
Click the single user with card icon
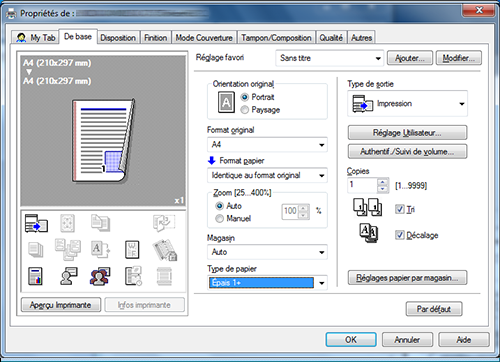click(69, 276)
